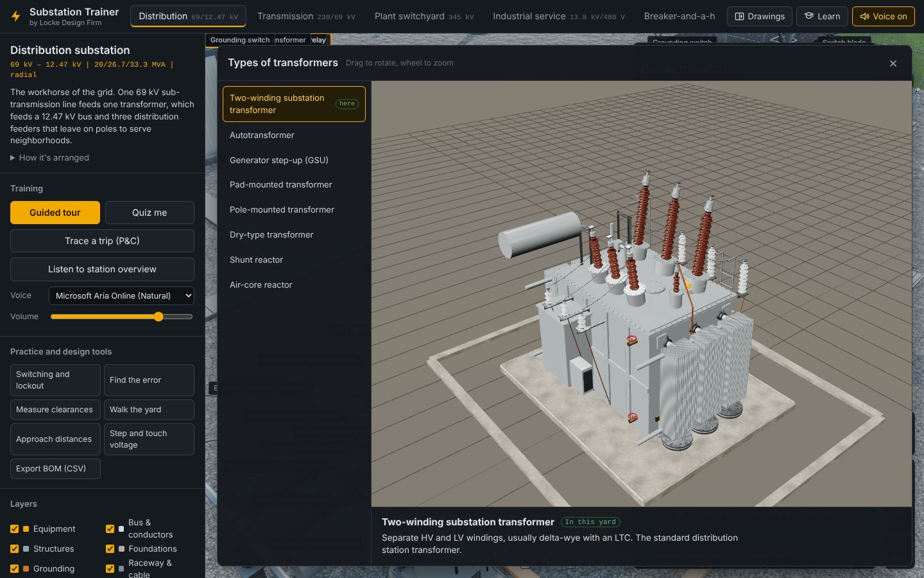Select Pad-mounted transformer
This screenshot has height=578, width=924.
coord(294,185)
